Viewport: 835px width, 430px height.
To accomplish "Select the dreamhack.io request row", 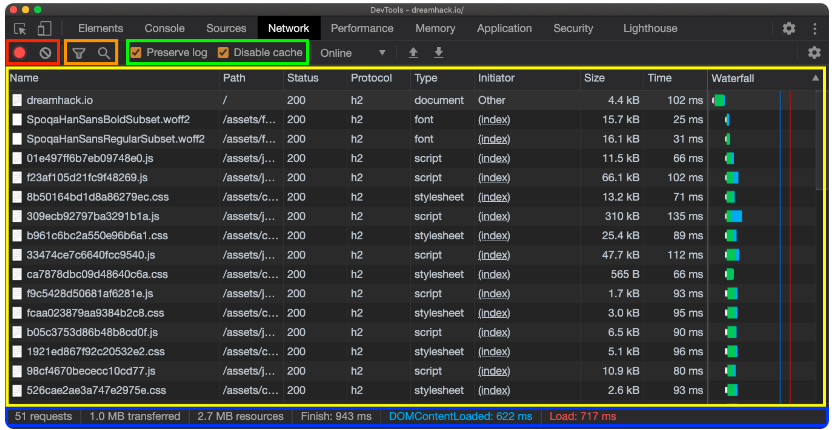I will [x=411, y=100].
